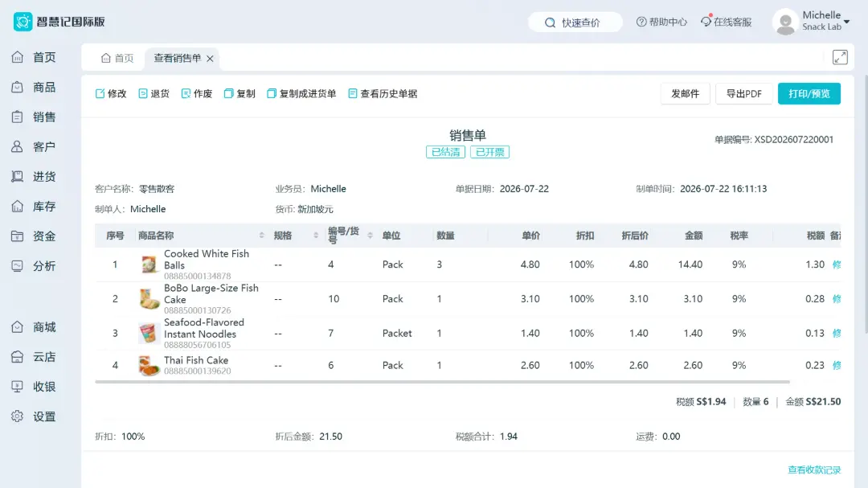Viewport: 868px width, 488px height.
Task: Open 云店 in the sidebar
Action: [x=33, y=357]
